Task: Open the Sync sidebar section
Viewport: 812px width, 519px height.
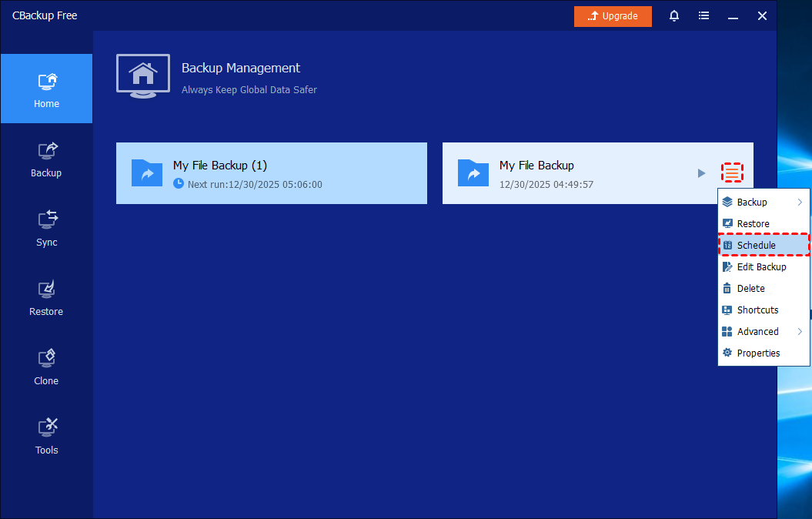Action: (46, 228)
